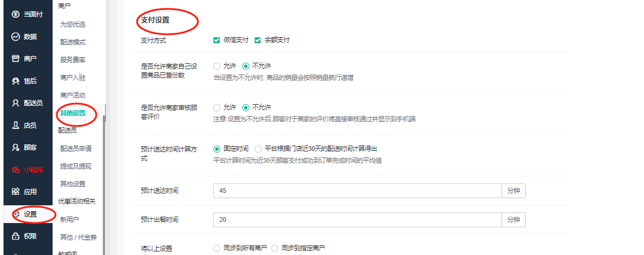Click note text starting 注意:设置为不允许后

point(314,119)
